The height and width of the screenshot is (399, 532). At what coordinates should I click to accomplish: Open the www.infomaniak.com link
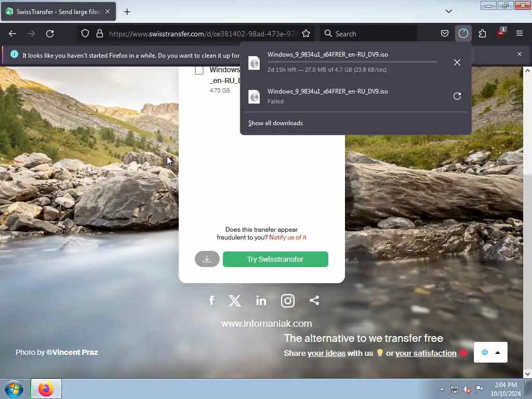click(x=267, y=324)
